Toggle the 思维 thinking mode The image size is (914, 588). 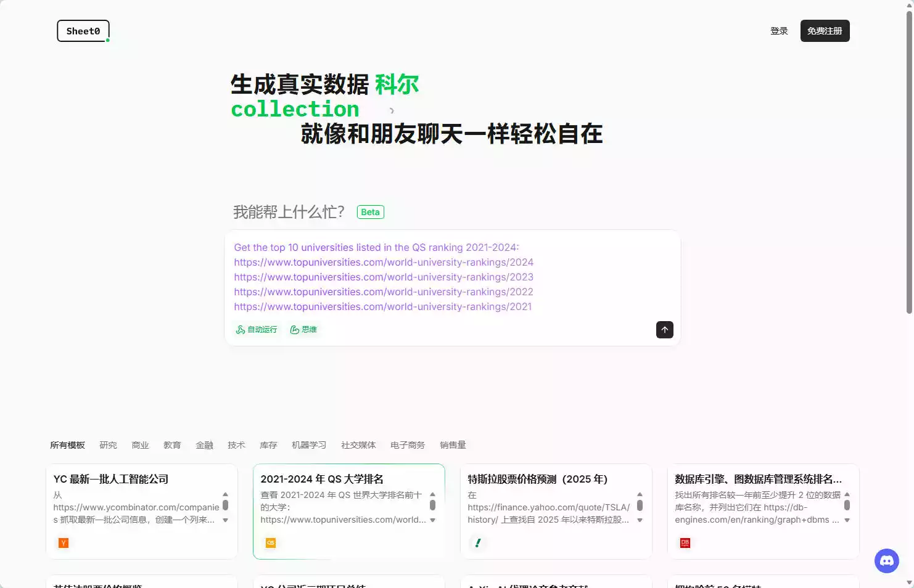tap(303, 330)
